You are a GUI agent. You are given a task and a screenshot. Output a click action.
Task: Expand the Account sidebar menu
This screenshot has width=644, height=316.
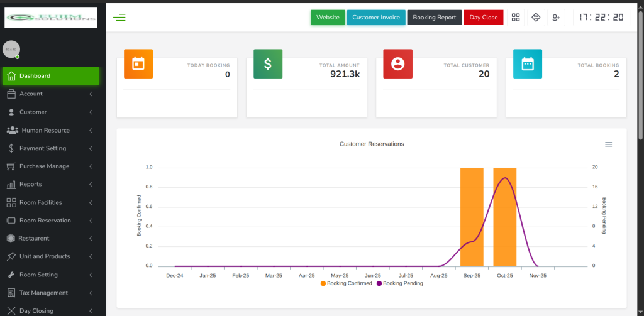point(50,94)
